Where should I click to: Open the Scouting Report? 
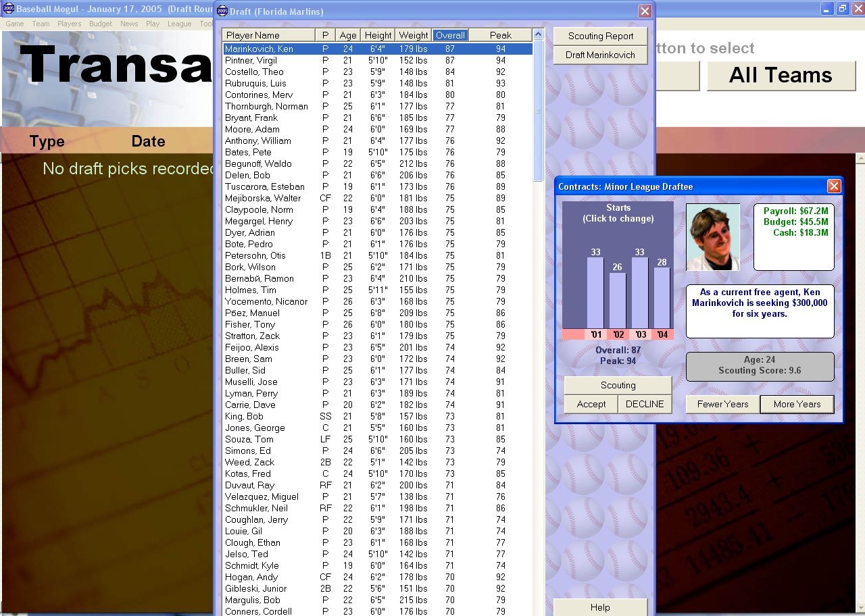[x=600, y=36]
